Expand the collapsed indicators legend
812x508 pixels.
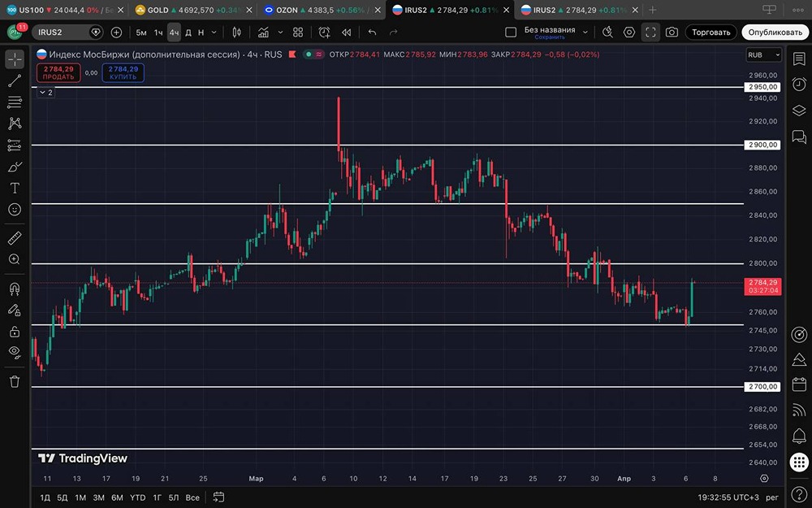[x=46, y=93]
